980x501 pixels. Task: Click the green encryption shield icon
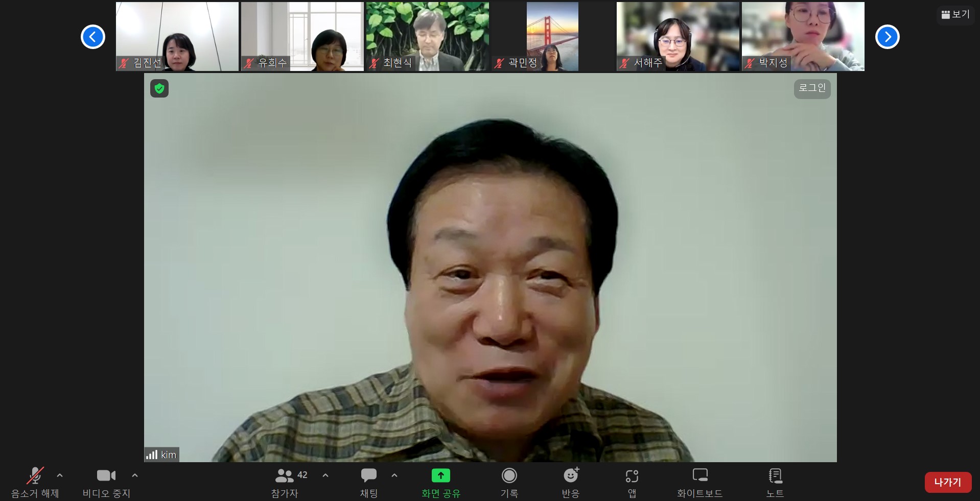pos(159,88)
